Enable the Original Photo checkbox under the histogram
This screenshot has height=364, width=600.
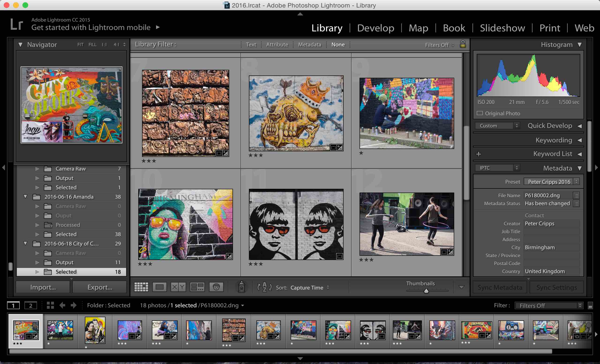pyautogui.click(x=480, y=113)
